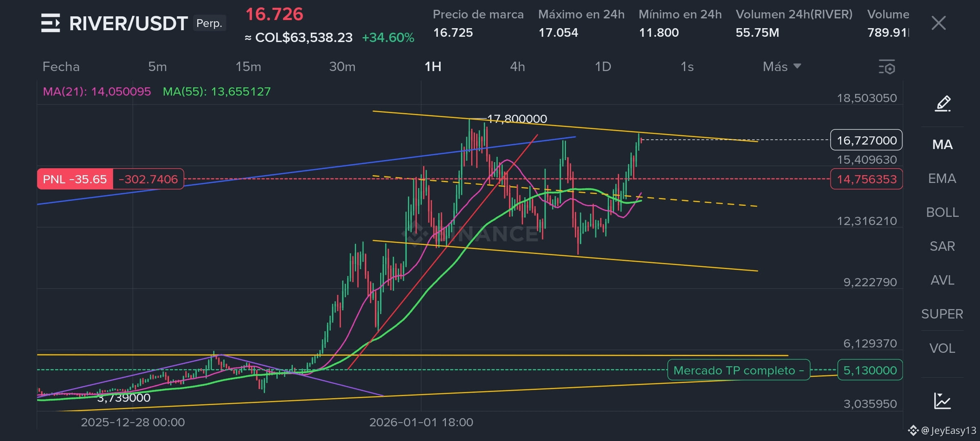This screenshot has width=980, height=441.
Task: Tap the Perp. contract badge
Action: tap(209, 23)
